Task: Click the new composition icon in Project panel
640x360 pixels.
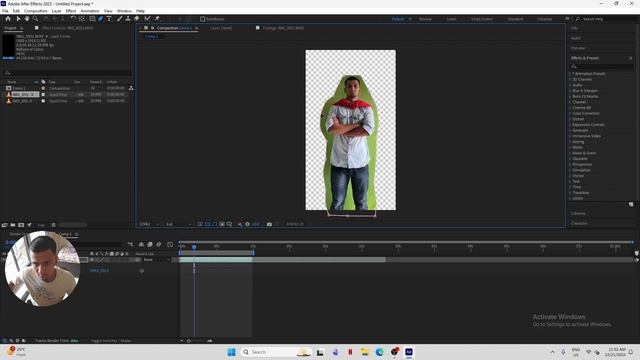Action: [x=21, y=225]
